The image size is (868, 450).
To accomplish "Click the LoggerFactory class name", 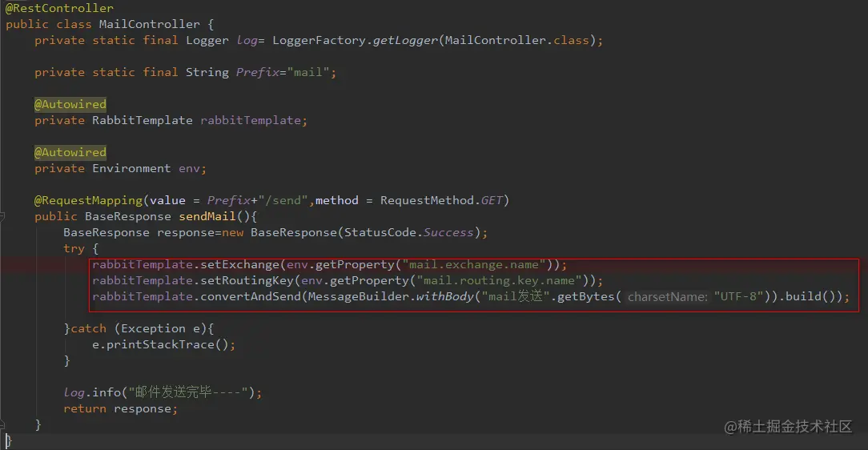I will click(319, 40).
